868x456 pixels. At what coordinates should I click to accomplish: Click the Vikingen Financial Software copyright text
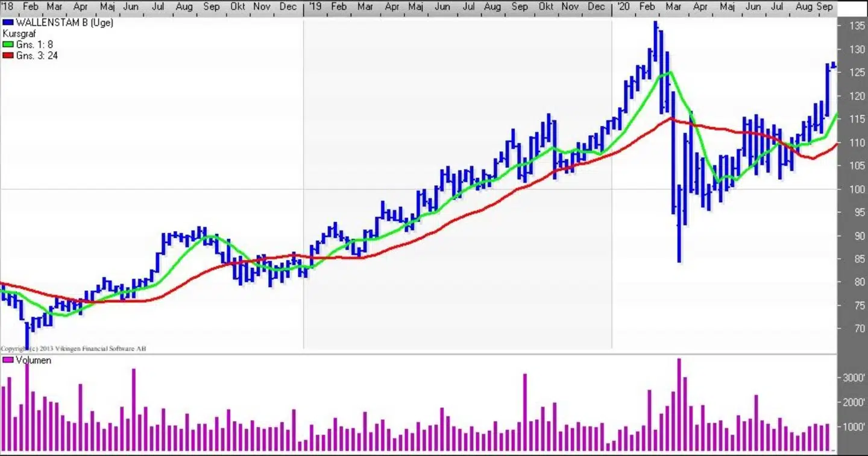pos(74,349)
